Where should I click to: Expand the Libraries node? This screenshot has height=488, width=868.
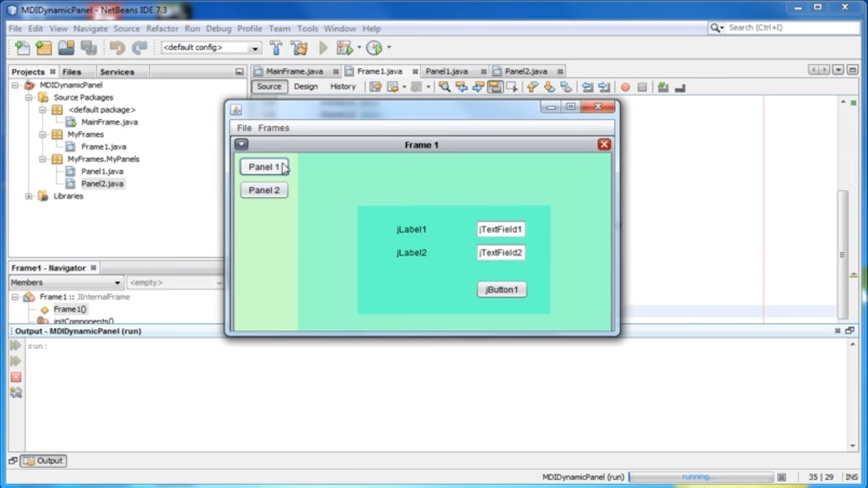coord(29,197)
